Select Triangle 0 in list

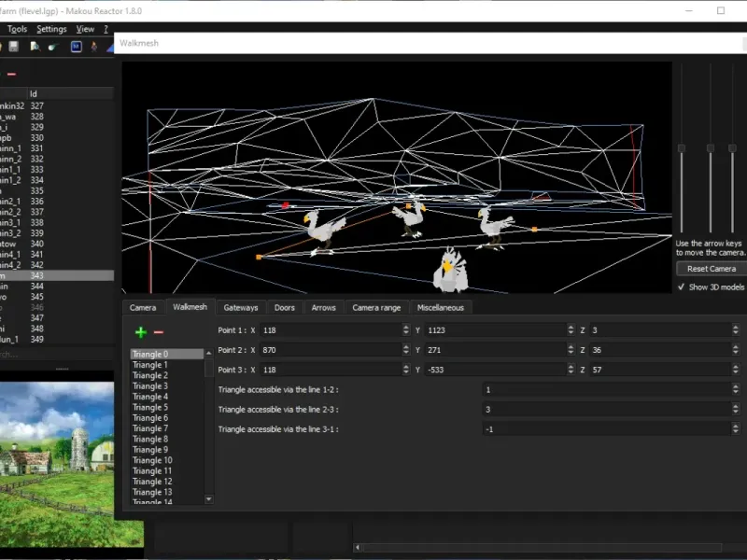click(x=167, y=355)
